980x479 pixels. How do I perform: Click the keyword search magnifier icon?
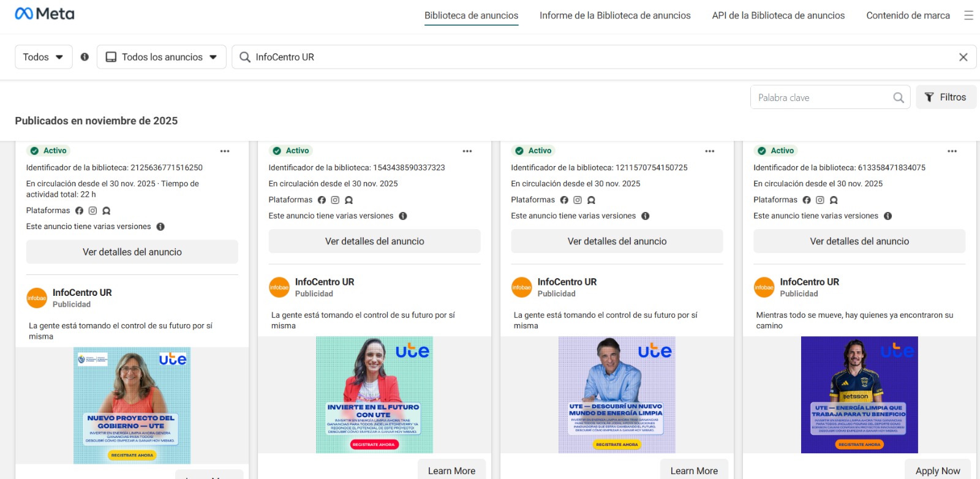[898, 98]
